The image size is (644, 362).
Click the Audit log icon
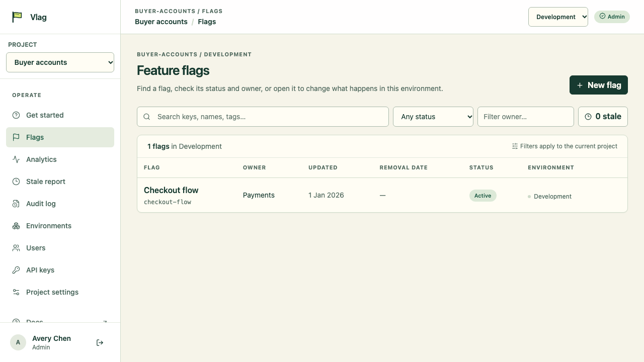point(16,204)
